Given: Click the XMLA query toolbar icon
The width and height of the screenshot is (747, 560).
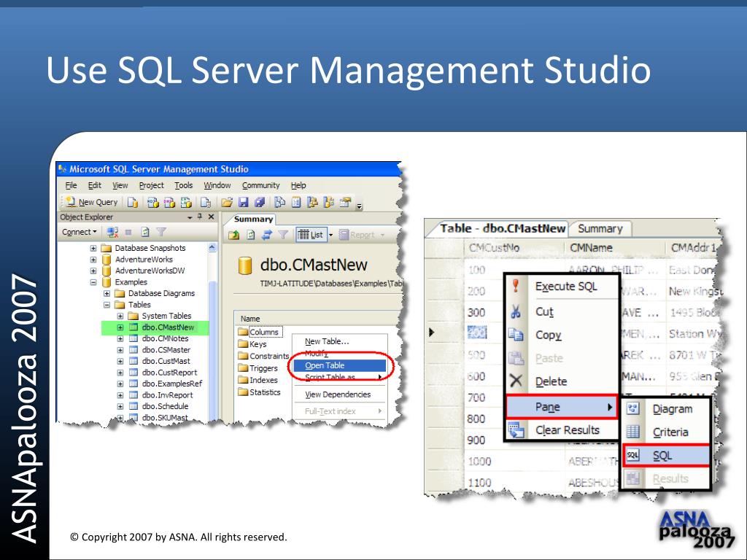Looking at the screenshot, I should pos(186,203).
